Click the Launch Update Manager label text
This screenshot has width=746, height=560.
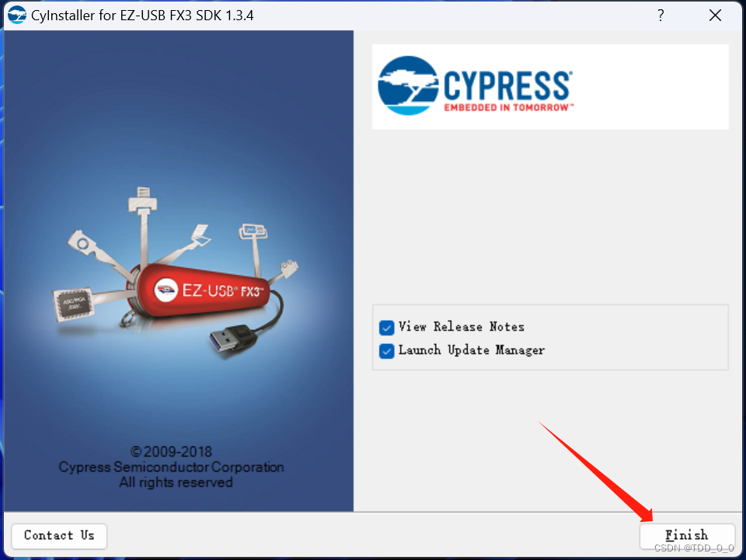coord(471,350)
